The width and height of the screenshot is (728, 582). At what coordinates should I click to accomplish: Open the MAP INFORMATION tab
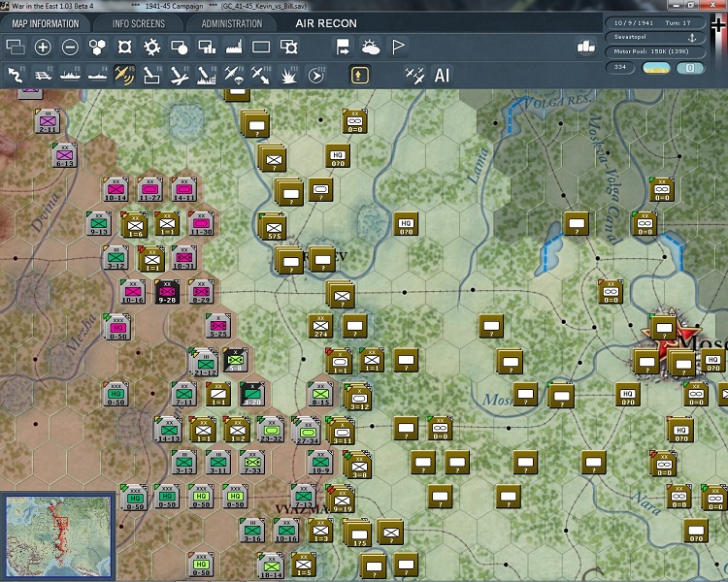pyautogui.click(x=46, y=23)
